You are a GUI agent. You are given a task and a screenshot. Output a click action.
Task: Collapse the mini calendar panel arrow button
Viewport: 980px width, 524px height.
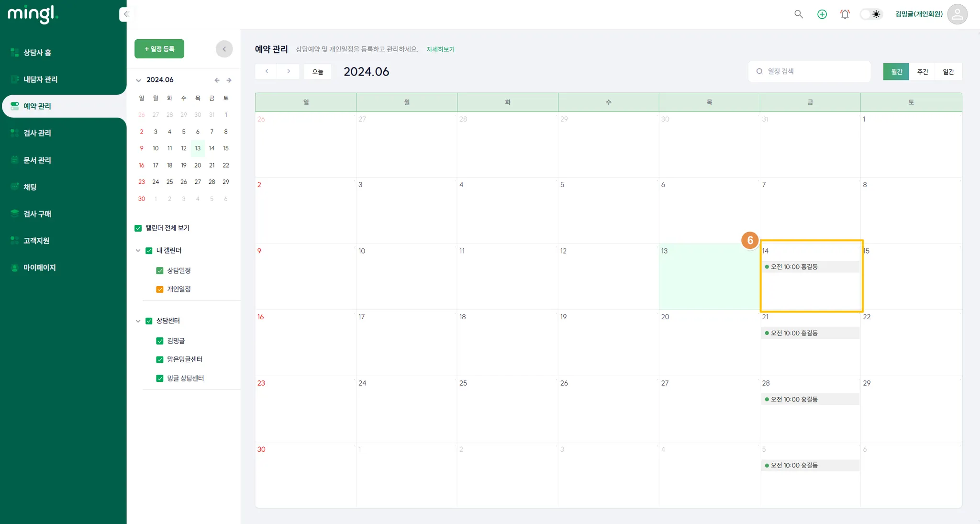[224, 49]
